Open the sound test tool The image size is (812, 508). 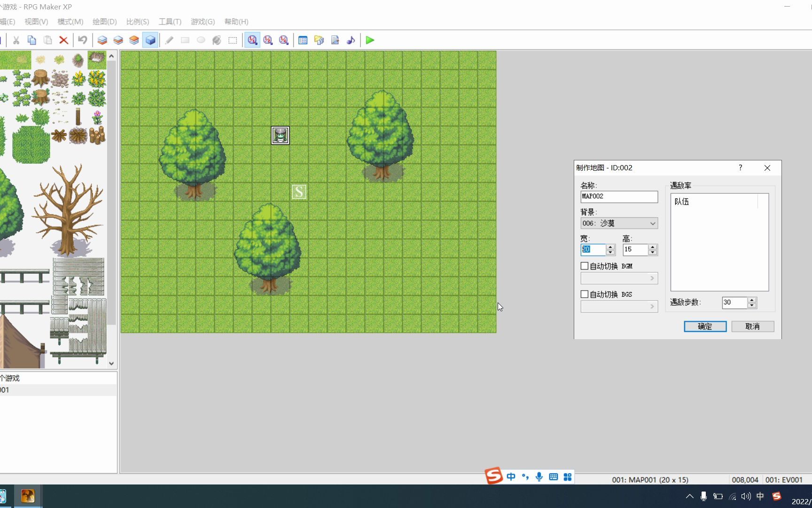click(351, 40)
